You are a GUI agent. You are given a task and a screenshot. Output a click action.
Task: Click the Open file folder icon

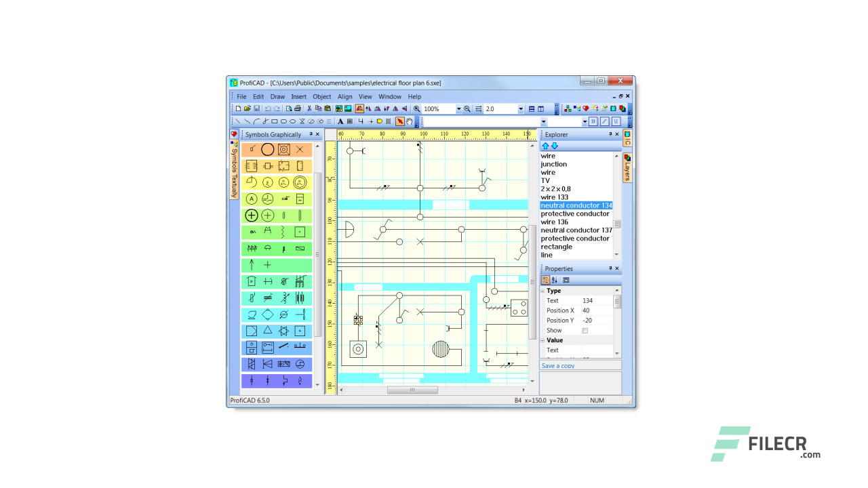click(x=248, y=108)
